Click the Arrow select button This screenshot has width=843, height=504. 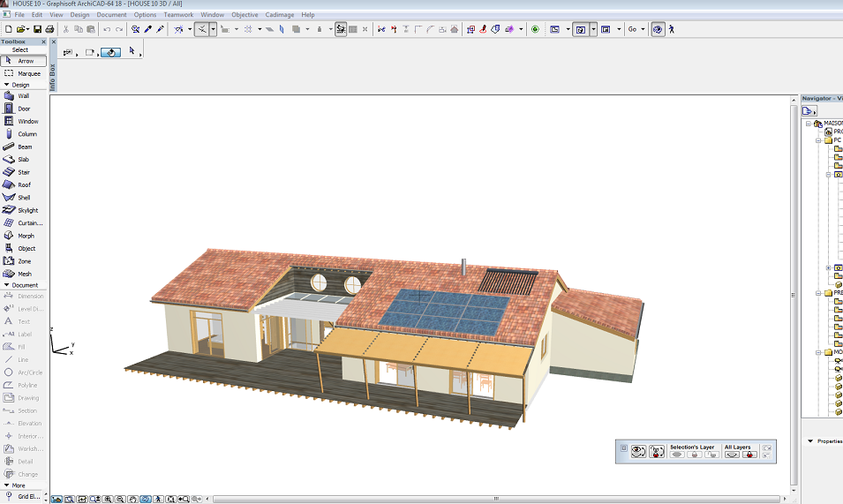tap(24, 61)
